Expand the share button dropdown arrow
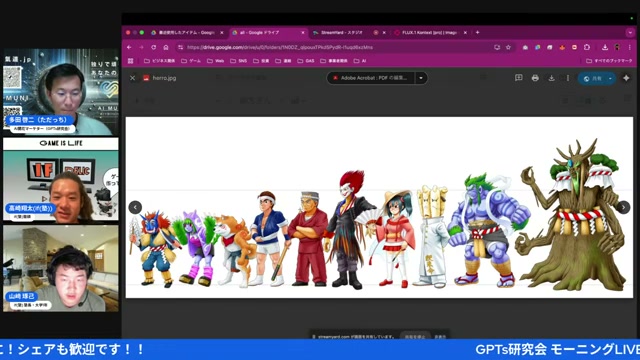640x360 pixels. (x=610, y=78)
